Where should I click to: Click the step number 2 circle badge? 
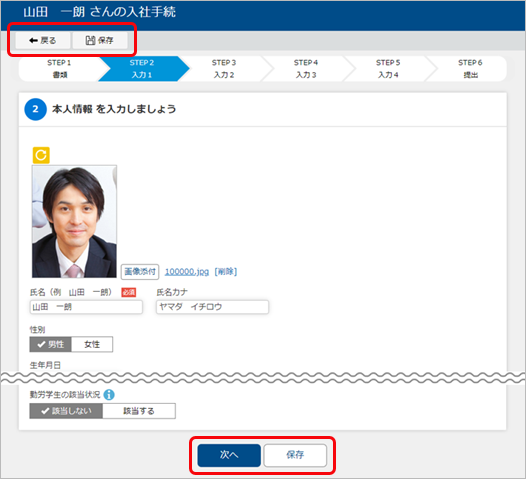[35, 109]
